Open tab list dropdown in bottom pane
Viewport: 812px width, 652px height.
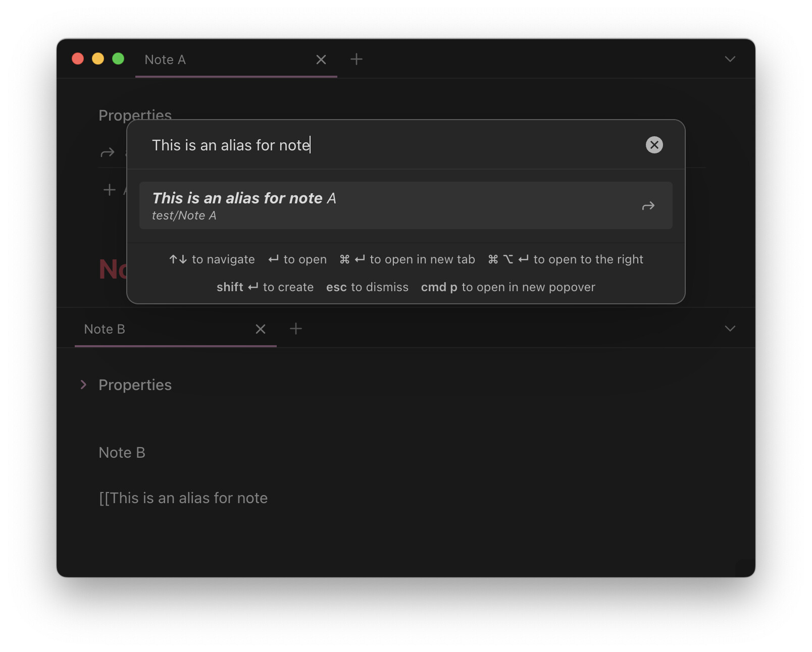point(730,329)
